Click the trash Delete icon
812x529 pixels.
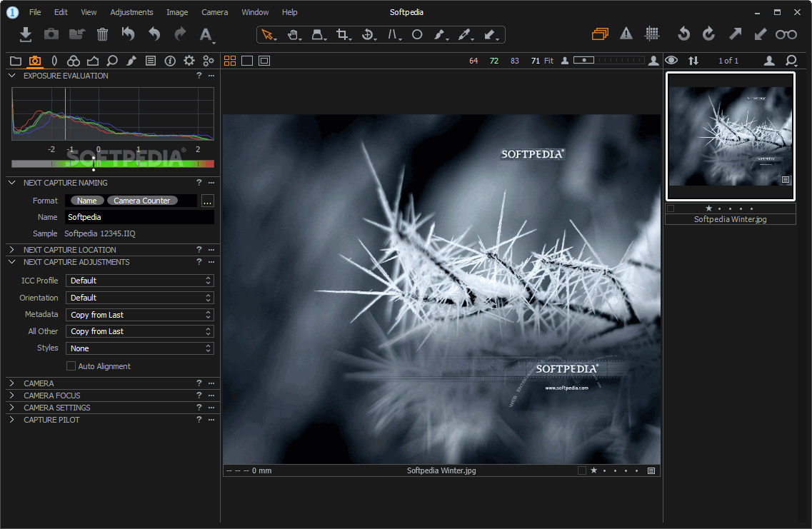(x=103, y=35)
